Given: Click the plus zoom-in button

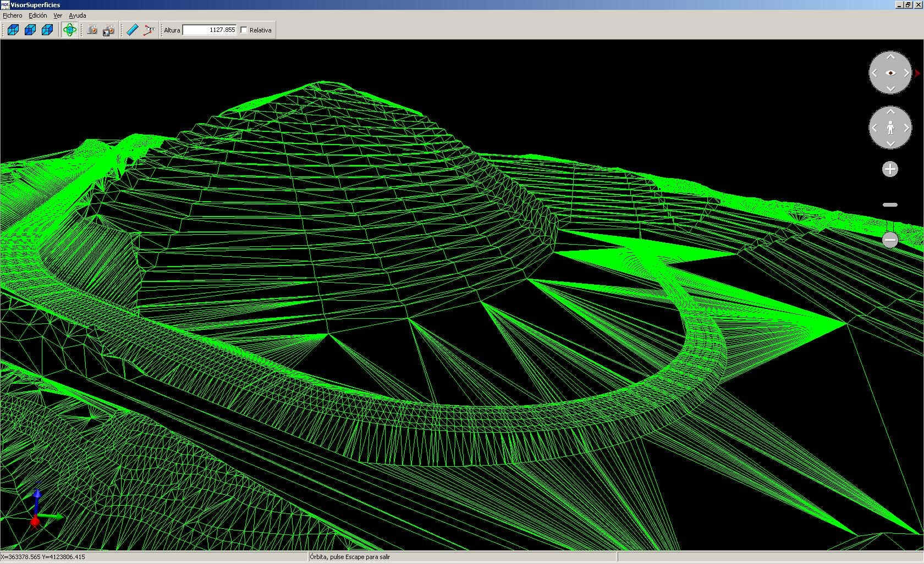Looking at the screenshot, I should coord(890,169).
